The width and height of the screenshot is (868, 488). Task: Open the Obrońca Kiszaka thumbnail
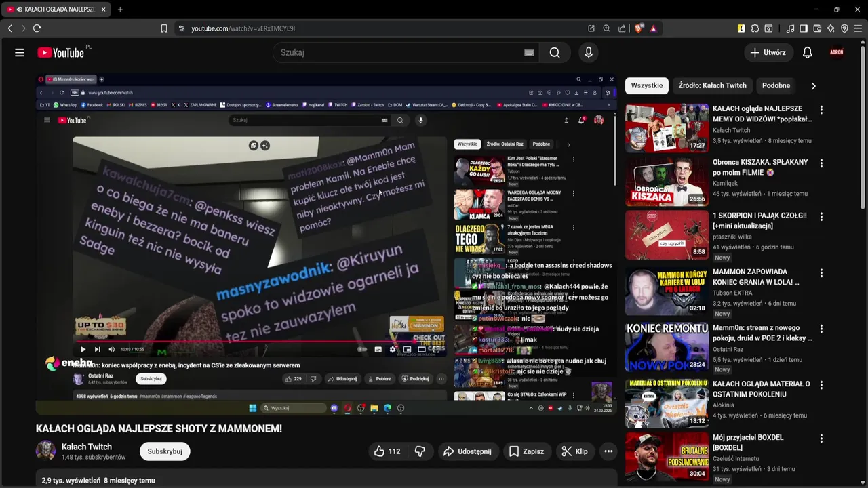667,182
